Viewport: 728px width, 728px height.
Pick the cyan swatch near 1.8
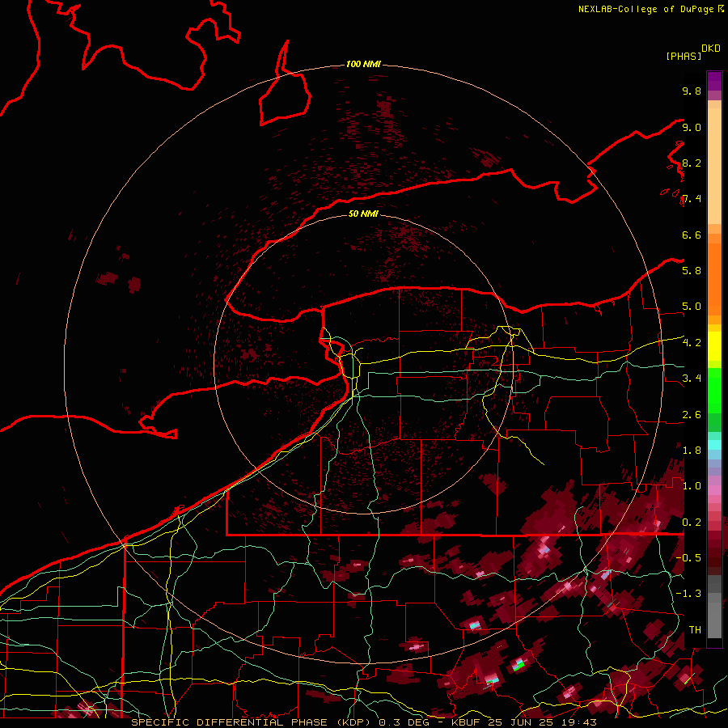pos(714,445)
